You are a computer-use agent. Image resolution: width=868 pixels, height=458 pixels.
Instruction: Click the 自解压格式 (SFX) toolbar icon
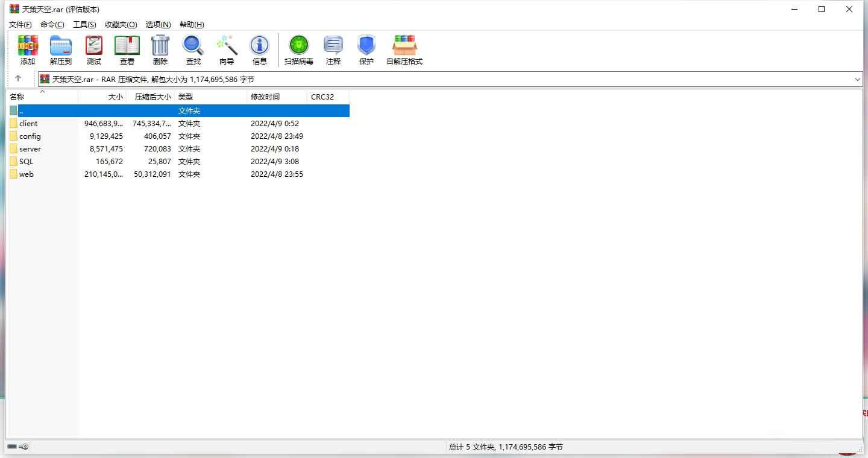(x=404, y=45)
